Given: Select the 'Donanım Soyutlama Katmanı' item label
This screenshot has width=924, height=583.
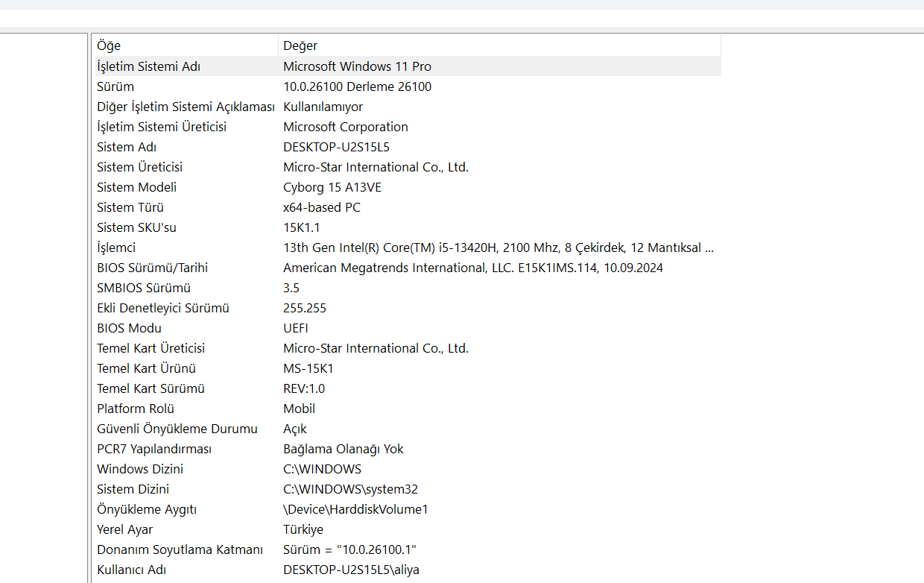Looking at the screenshot, I should 180,549.
